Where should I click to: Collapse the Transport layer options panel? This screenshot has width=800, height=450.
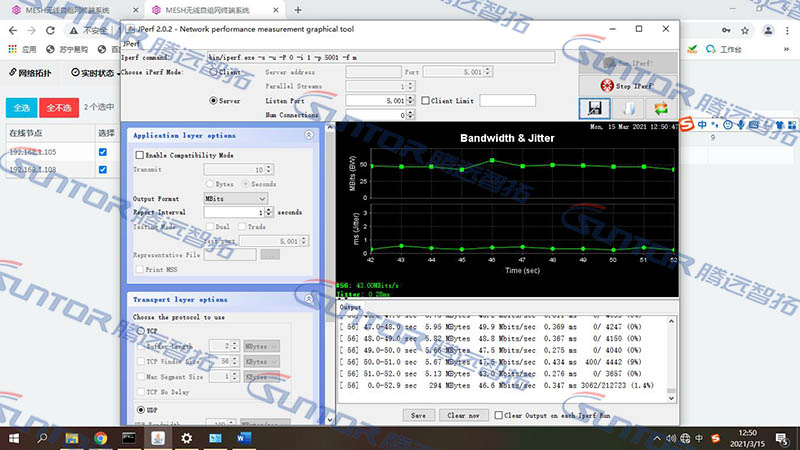click(x=309, y=299)
